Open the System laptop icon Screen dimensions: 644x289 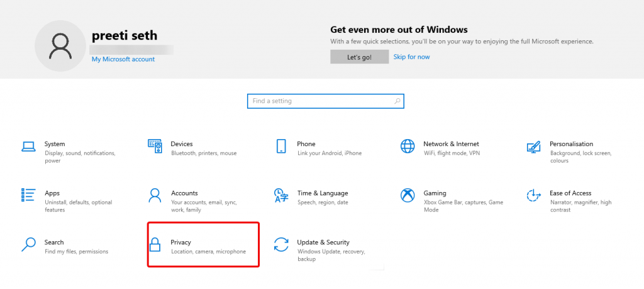28,146
